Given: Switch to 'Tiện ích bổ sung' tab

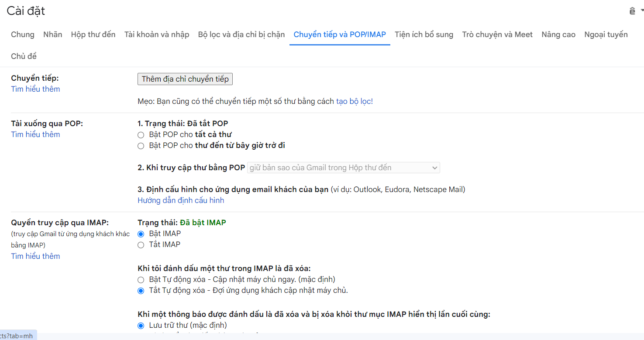Looking at the screenshot, I should tap(424, 34).
